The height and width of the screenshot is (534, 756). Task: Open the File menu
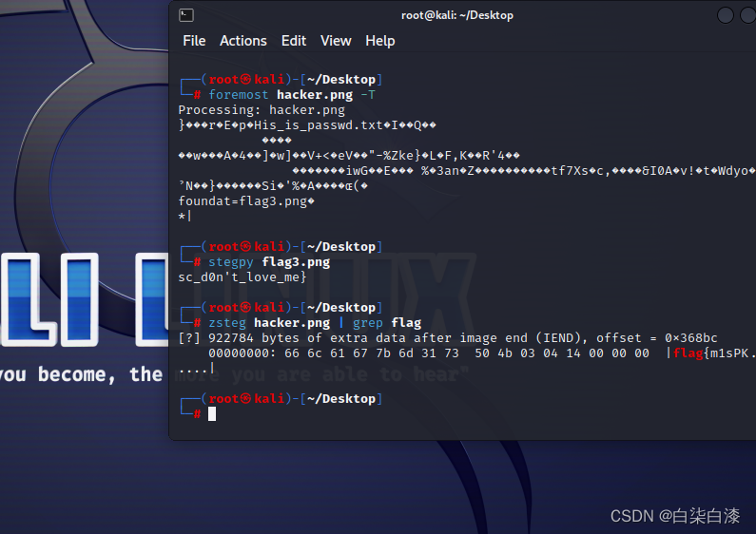pos(194,41)
